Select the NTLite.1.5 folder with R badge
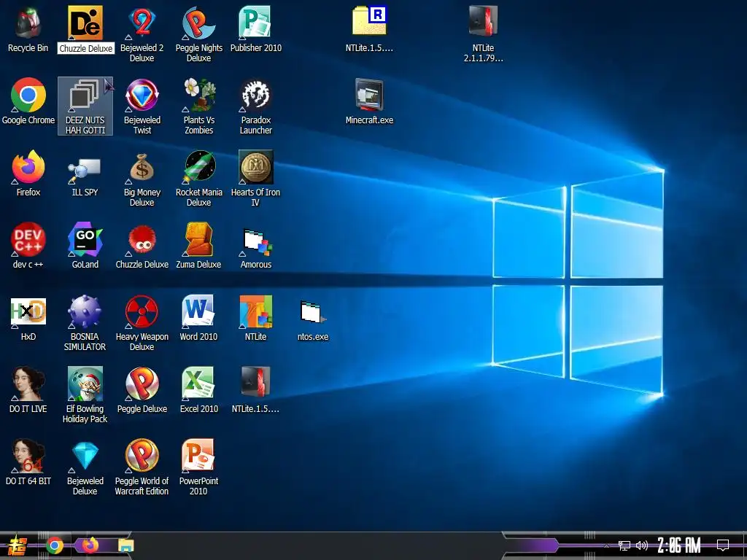The height and width of the screenshot is (560, 747). coord(369,28)
